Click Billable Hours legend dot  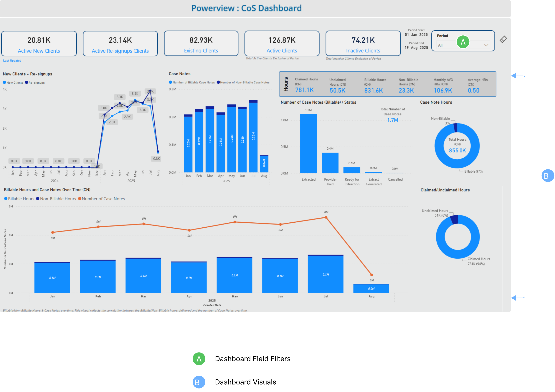click(x=6, y=199)
